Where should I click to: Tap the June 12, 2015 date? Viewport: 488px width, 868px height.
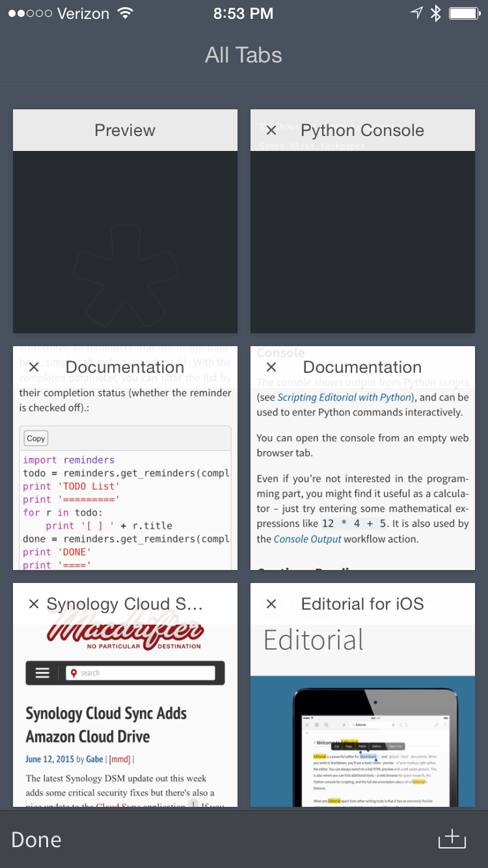click(49, 759)
